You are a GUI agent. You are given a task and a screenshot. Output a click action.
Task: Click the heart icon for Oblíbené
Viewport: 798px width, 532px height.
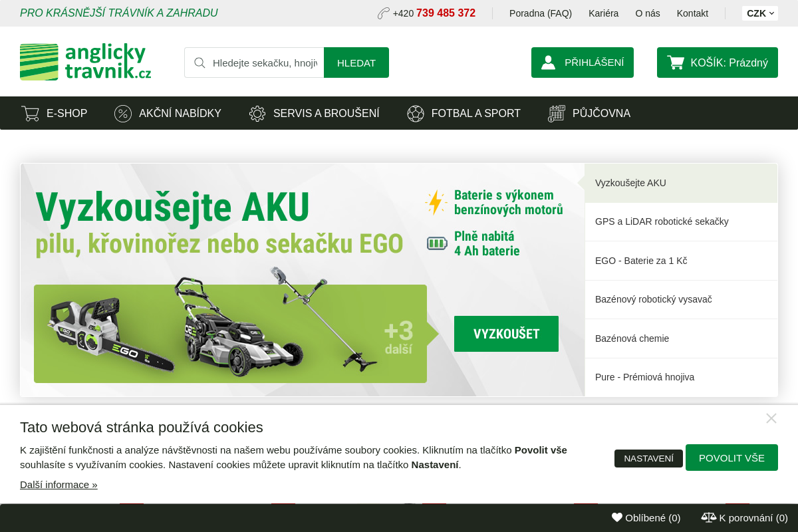tap(617, 517)
